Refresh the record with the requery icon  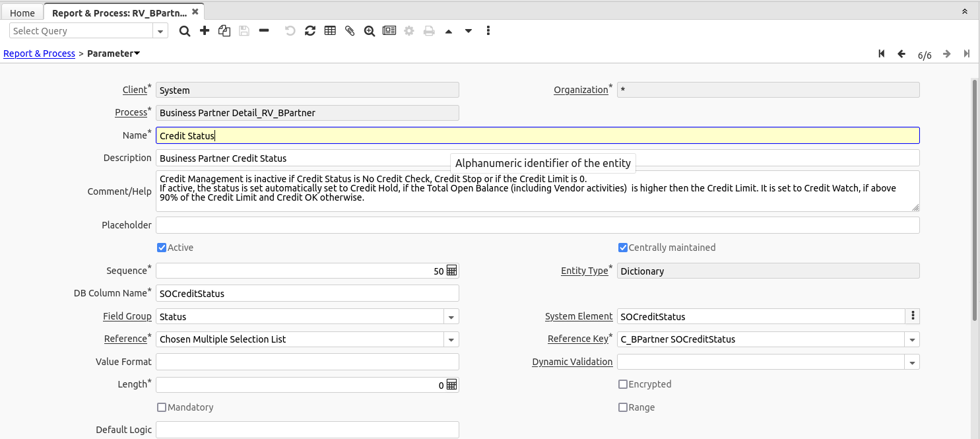pos(310,31)
